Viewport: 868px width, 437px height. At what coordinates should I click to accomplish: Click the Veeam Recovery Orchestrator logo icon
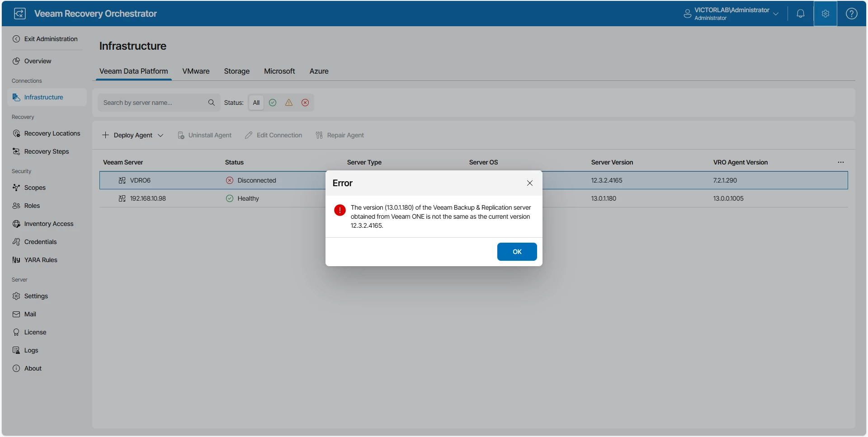(19, 14)
